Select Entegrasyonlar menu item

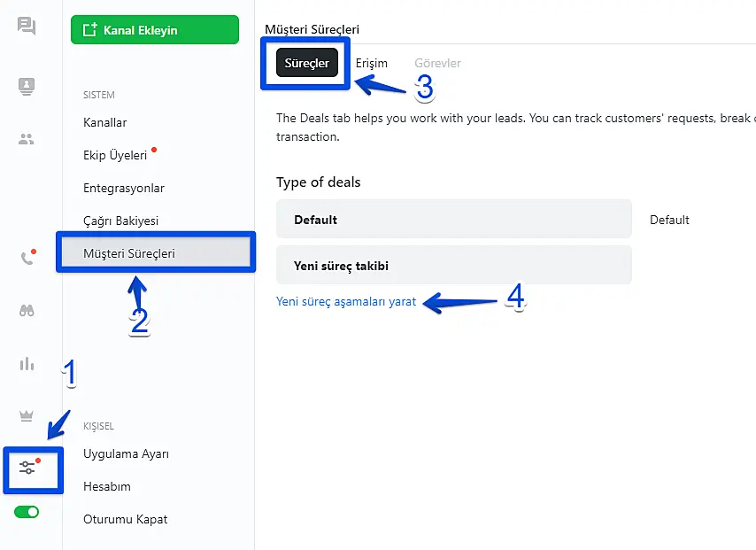(x=124, y=188)
